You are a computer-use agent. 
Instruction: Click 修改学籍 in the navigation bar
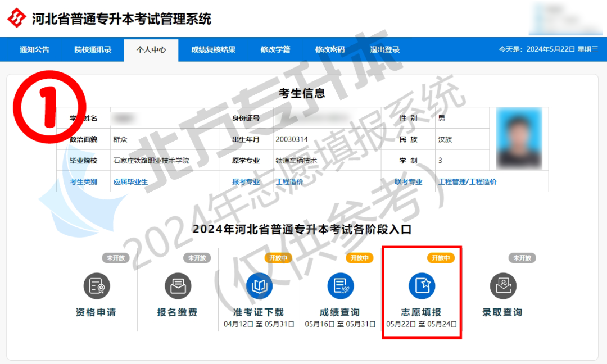pos(275,50)
